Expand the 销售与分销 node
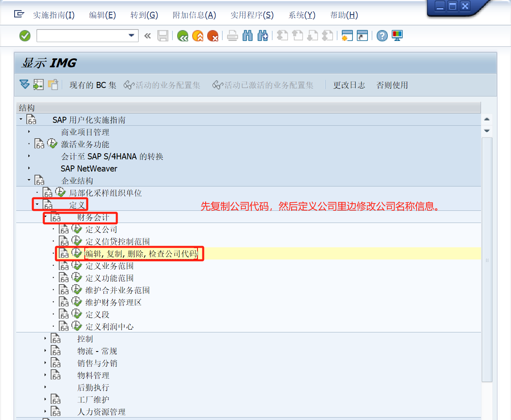Image resolution: width=511 pixels, height=420 pixels. click(x=45, y=362)
